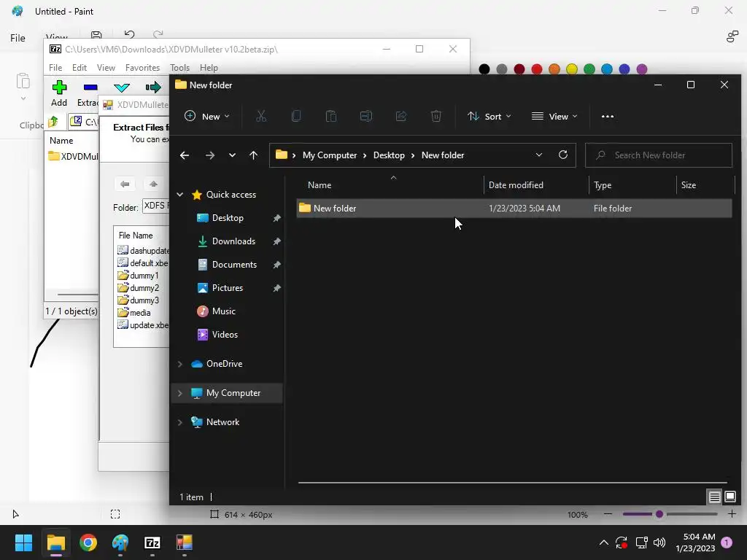The height and width of the screenshot is (560, 747).
Task: Go forward with the Explorer forward arrow
Action: 209,155
